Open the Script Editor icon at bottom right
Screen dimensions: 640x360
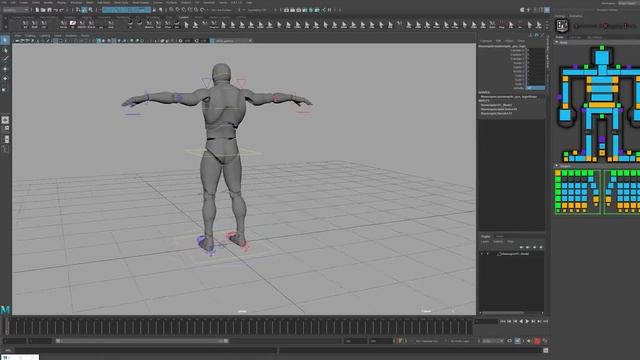coord(545,350)
